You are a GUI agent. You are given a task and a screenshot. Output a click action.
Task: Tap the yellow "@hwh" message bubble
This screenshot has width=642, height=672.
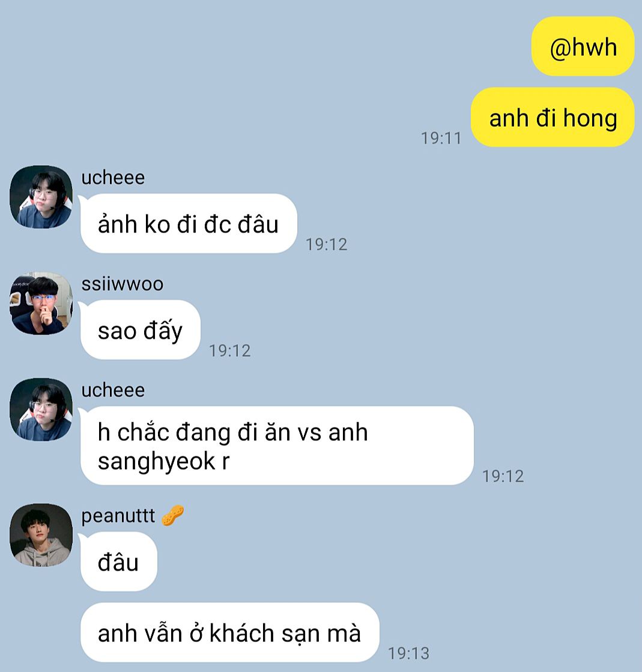coord(583,46)
